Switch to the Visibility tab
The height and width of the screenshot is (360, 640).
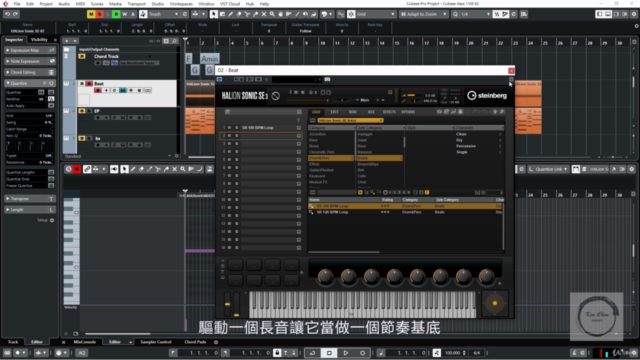(x=39, y=40)
